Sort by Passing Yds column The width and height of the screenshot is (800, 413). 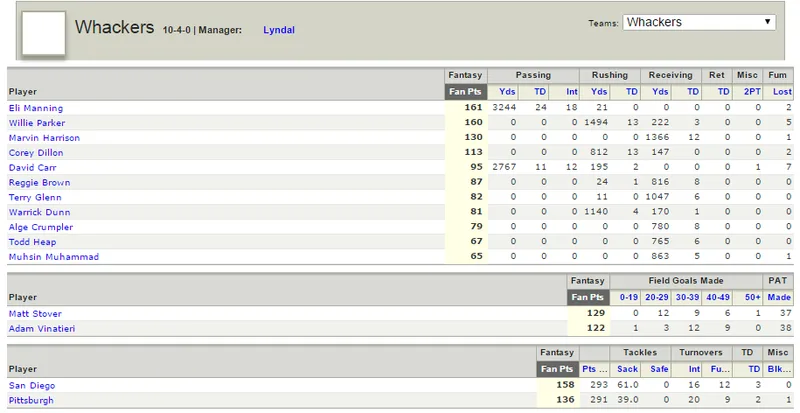(507, 92)
